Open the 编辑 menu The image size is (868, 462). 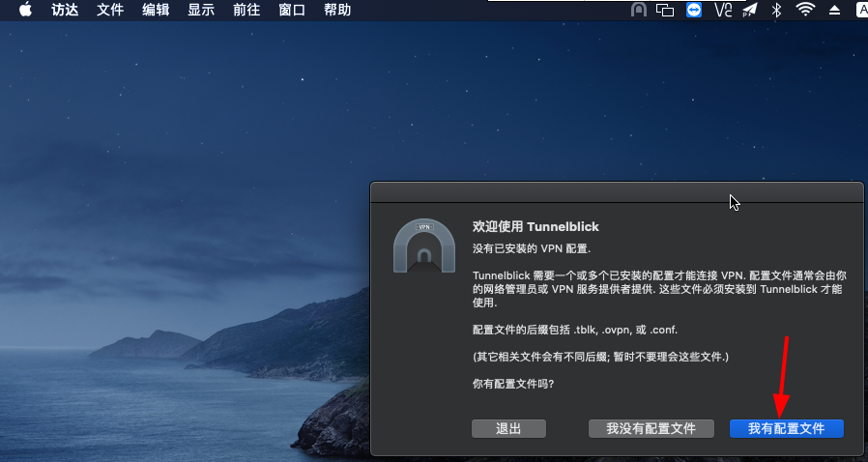point(156,10)
